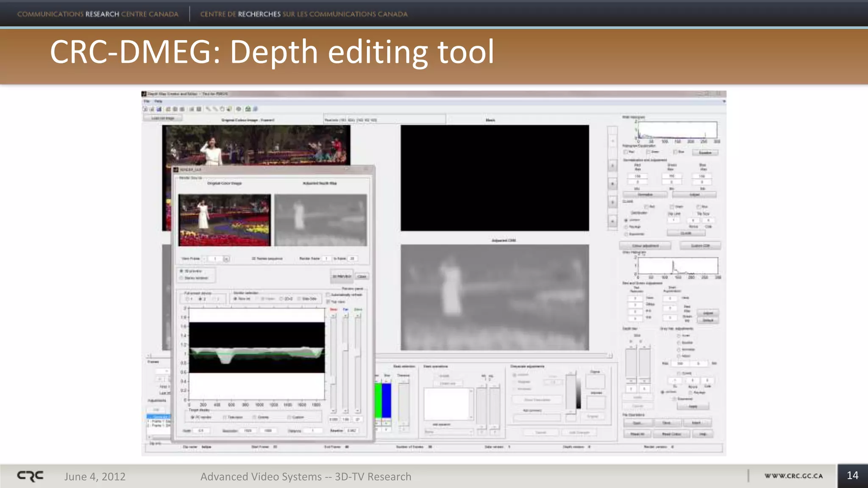Adjust the Near depth slider

pyautogui.click(x=334, y=363)
